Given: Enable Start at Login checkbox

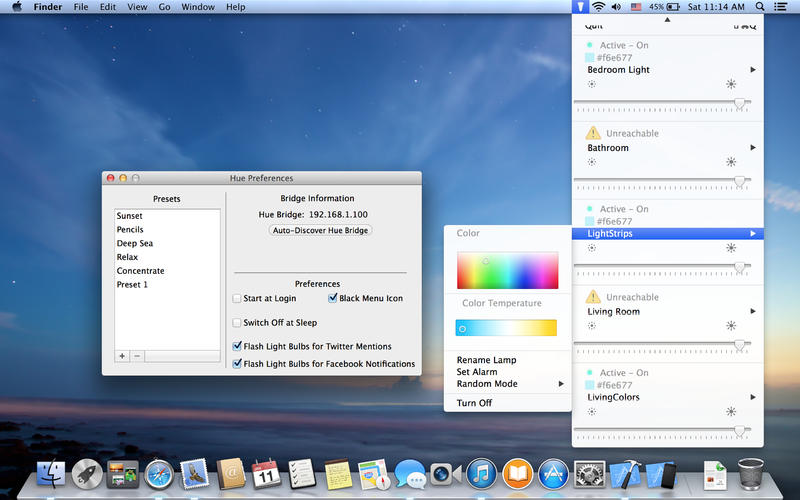Looking at the screenshot, I should pos(237,298).
